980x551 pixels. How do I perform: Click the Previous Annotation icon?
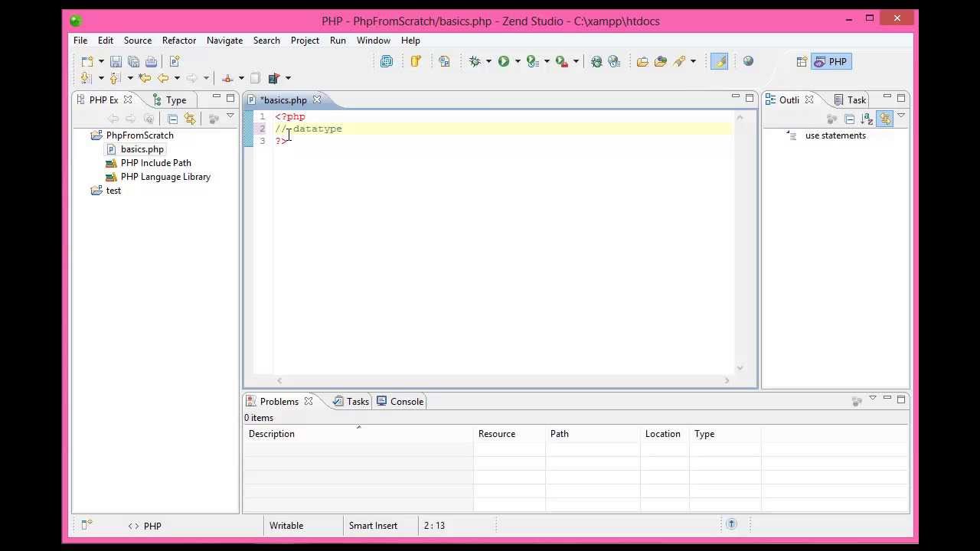coord(116,78)
